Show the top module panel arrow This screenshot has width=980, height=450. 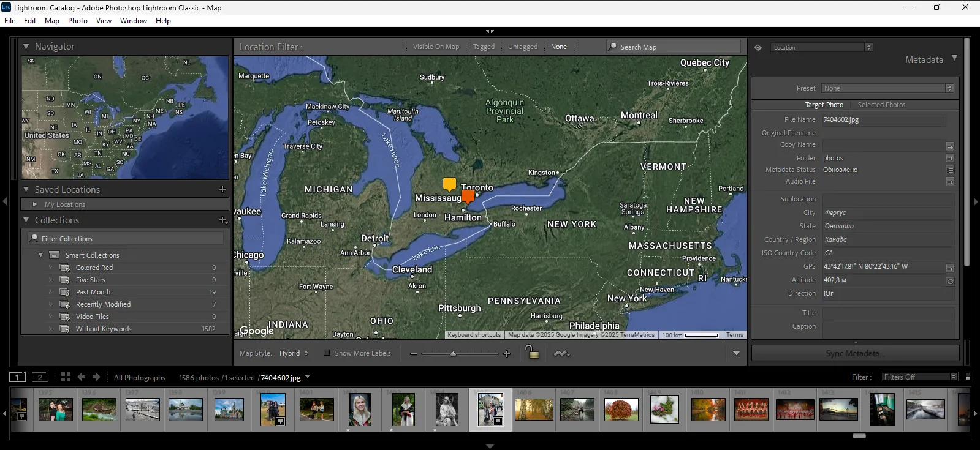[x=490, y=31]
